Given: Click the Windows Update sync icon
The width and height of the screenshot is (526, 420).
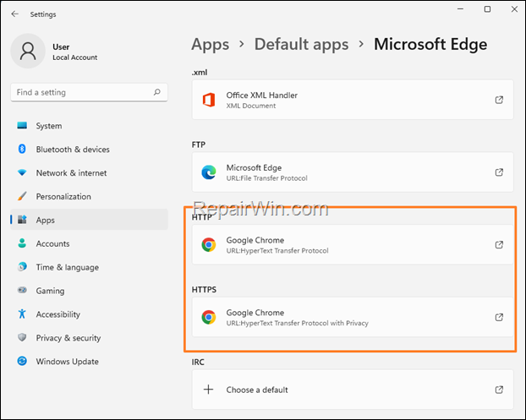Looking at the screenshot, I should 22,361.
